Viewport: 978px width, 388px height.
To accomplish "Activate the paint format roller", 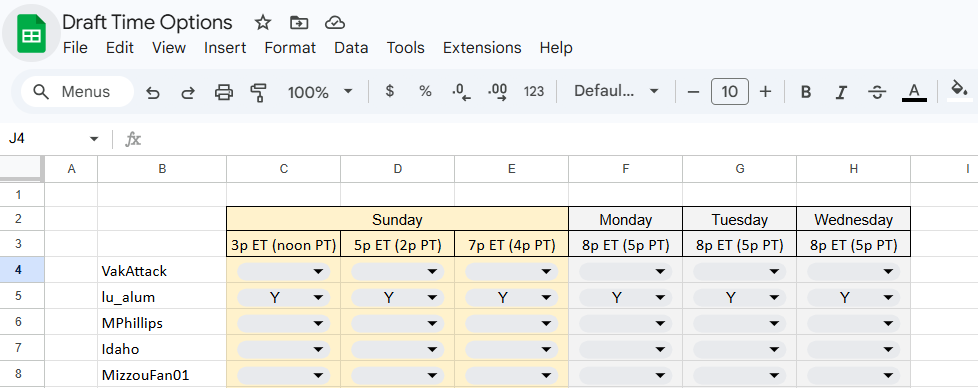I will [x=258, y=92].
